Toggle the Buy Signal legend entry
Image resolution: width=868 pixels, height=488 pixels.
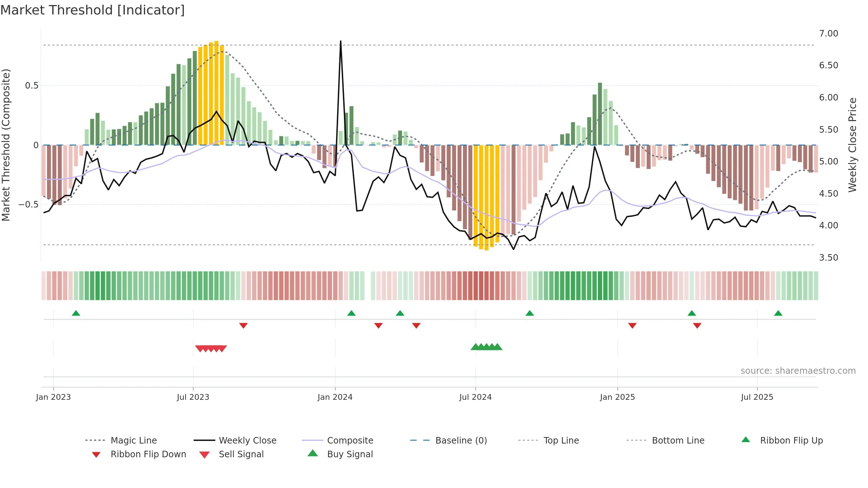click(340, 454)
